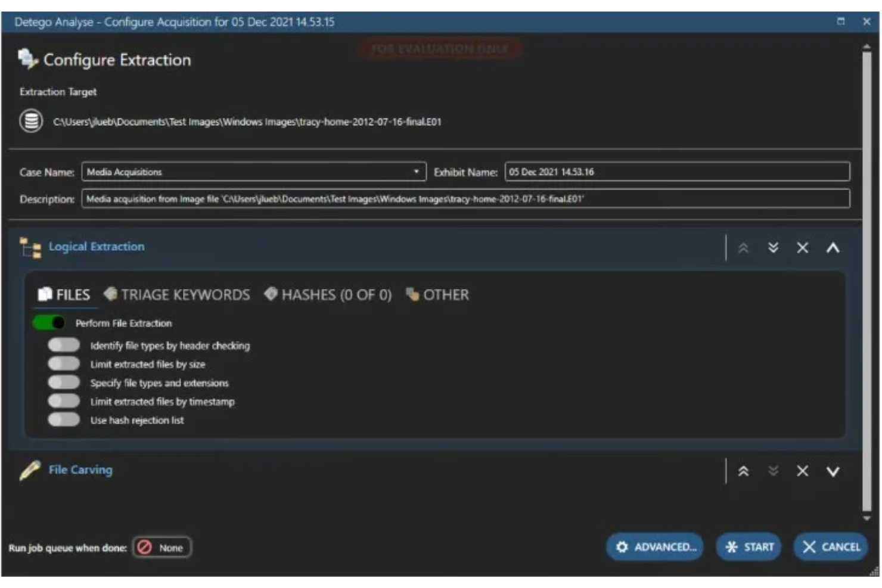
Task: Switch to the FILES tab
Action: [x=64, y=295]
